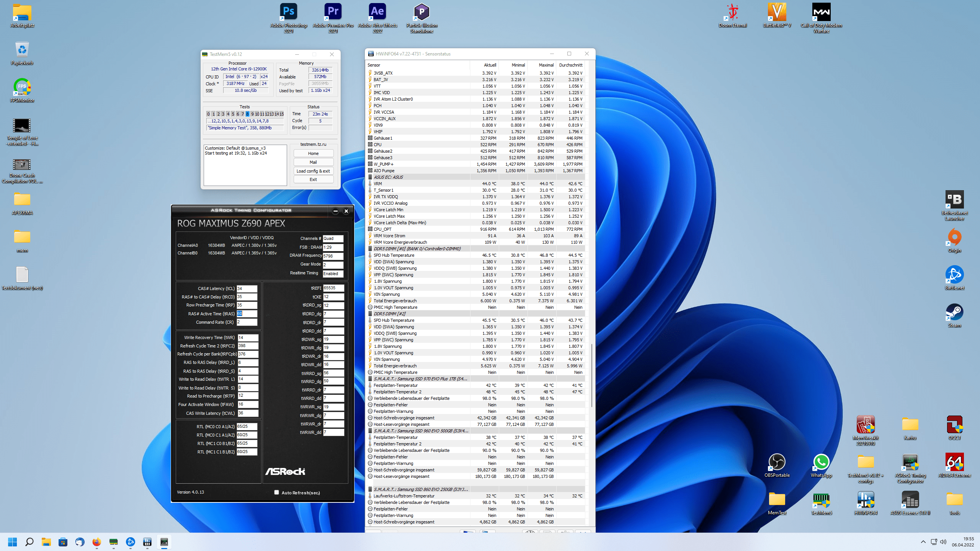Open Textdokument (neu) file

pyautogui.click(x=22, y=279)
